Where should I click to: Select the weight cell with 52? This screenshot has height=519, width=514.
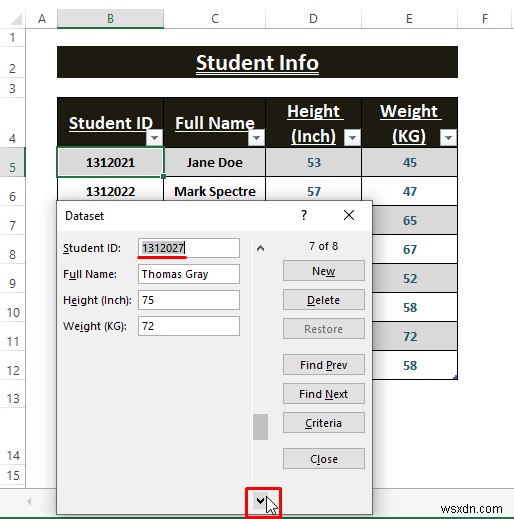[415, 278]
